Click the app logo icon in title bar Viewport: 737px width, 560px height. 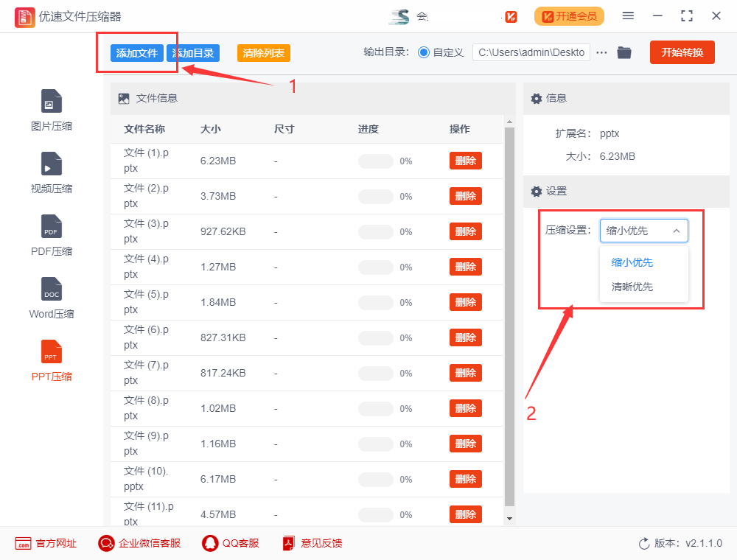pos(24,18)
